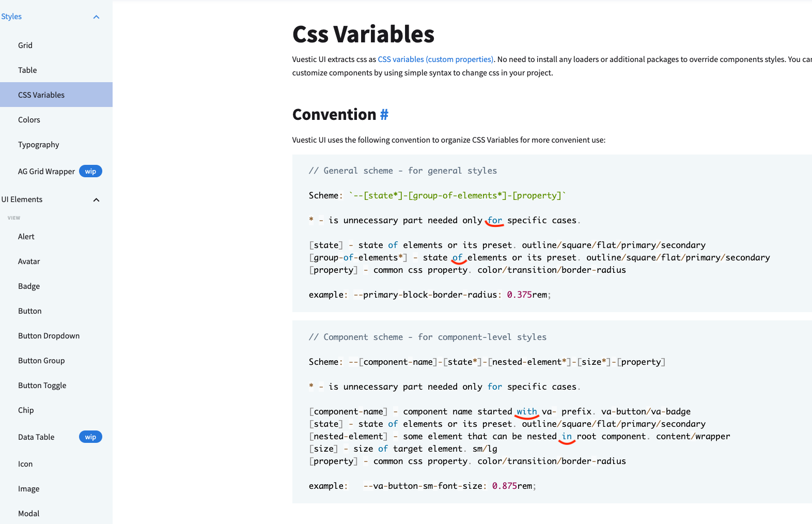
Task: Click the wip badge next to AG Grid Wrapper
Action: [90, 171]
